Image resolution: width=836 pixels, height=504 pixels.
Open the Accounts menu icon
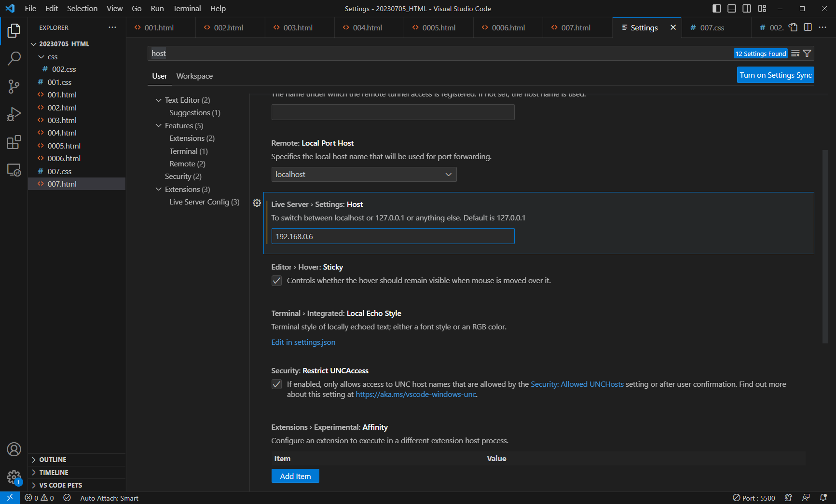[14, 450]
